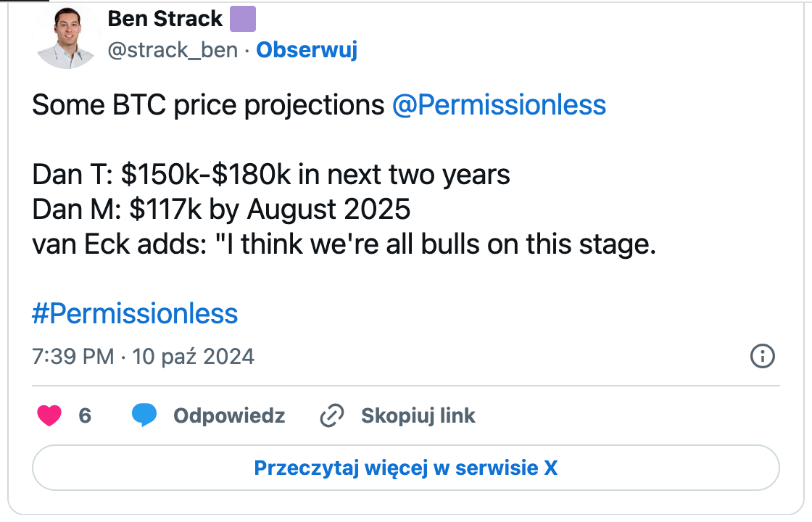Click the Odpowiedz reply label
The height and width of the screenshot is (522, 812).
pos(229,415)
